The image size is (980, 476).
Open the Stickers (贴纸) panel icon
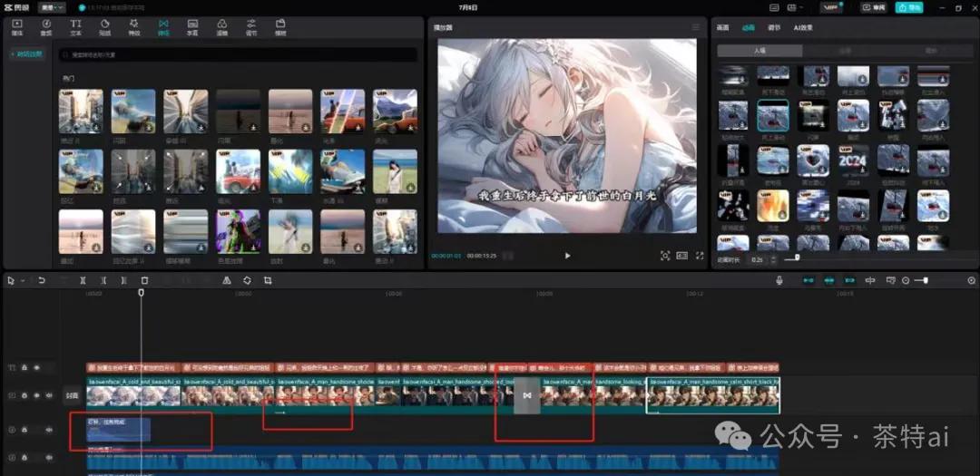click(104, 27)
